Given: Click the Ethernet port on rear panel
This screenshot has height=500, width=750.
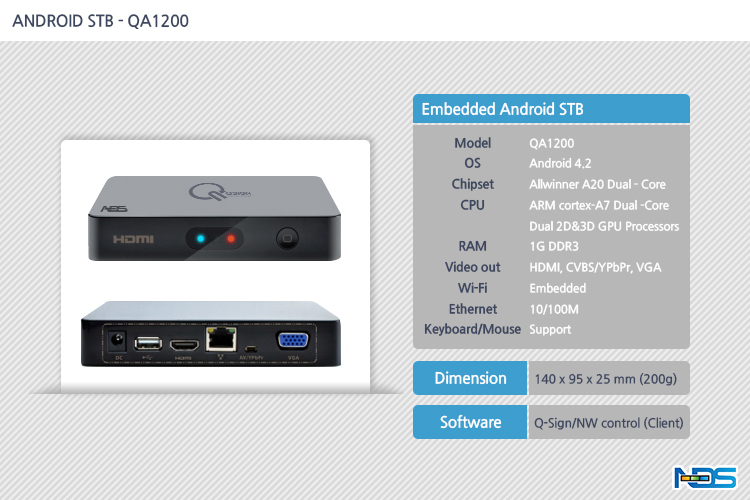Looking at the screenshot, I should [221, 339].
